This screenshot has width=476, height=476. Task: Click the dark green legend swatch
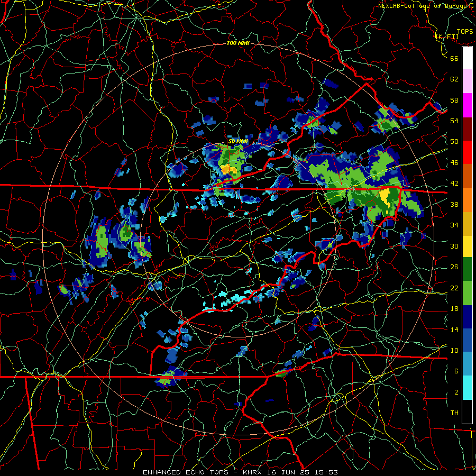(467, 269)
